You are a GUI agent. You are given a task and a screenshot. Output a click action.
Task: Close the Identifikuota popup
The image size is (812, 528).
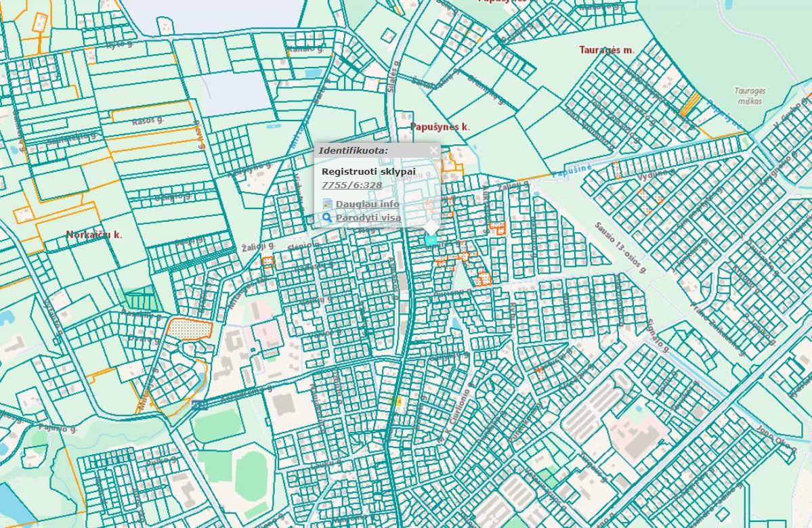[x=433, y=151]
